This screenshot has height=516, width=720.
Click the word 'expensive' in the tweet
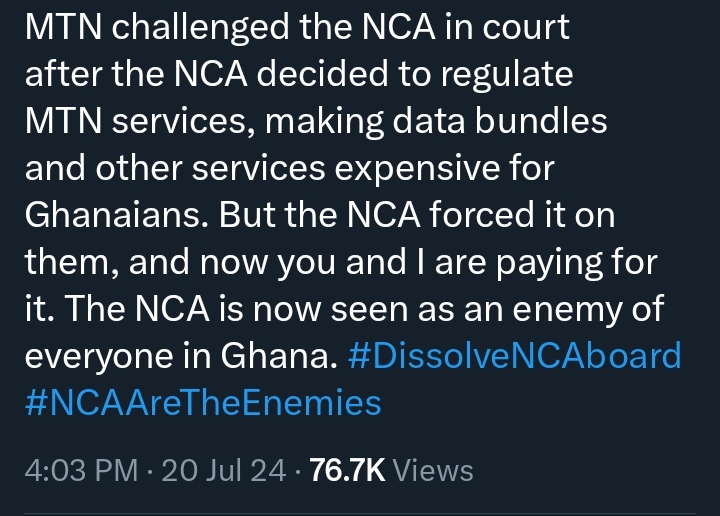417,169
